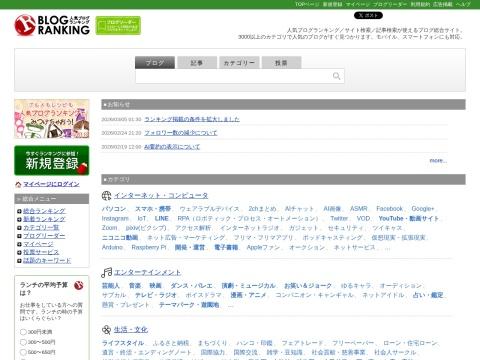Click the plus icon beside sidebar ブログリーダー
Viewport: 480px width, 360px height.
pos(19,236)
